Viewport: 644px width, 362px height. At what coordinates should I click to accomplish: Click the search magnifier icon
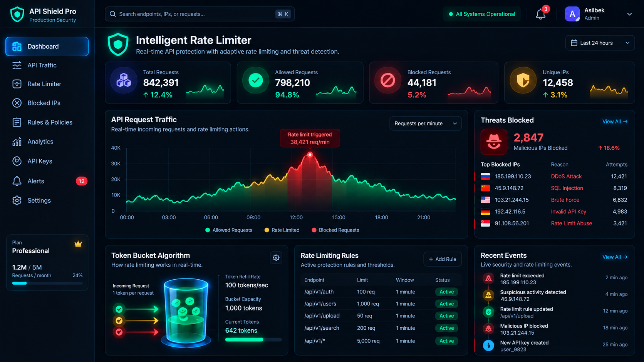[113, 14]
